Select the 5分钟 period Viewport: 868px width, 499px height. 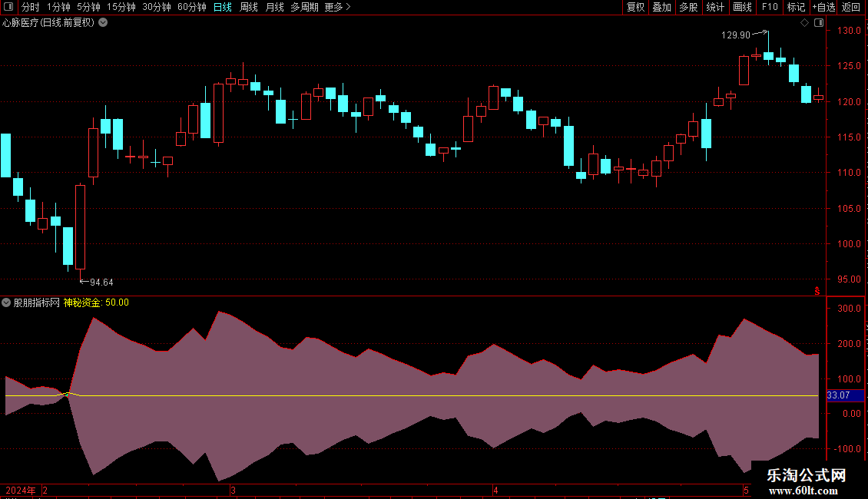tap(88, 7)
